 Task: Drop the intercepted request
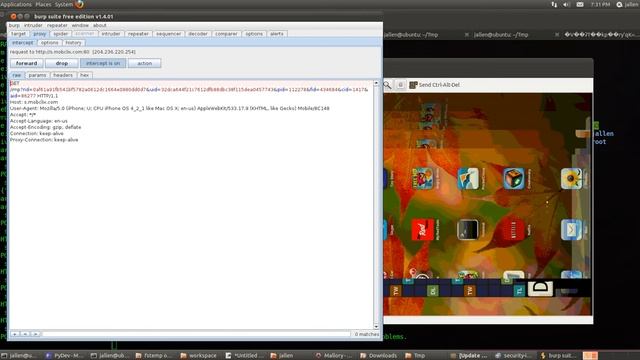[62, 63]
